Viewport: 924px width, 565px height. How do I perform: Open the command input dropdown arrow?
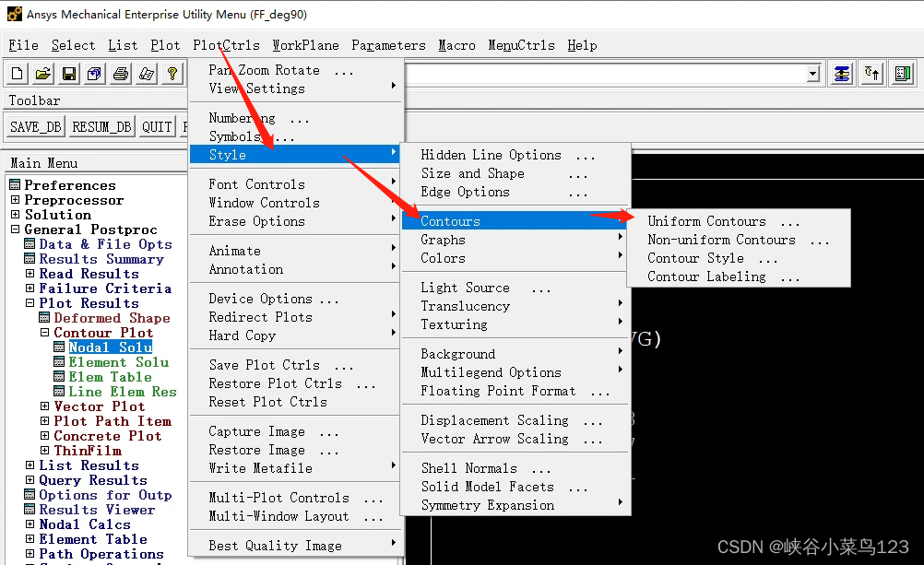click(x=813, y=75)
